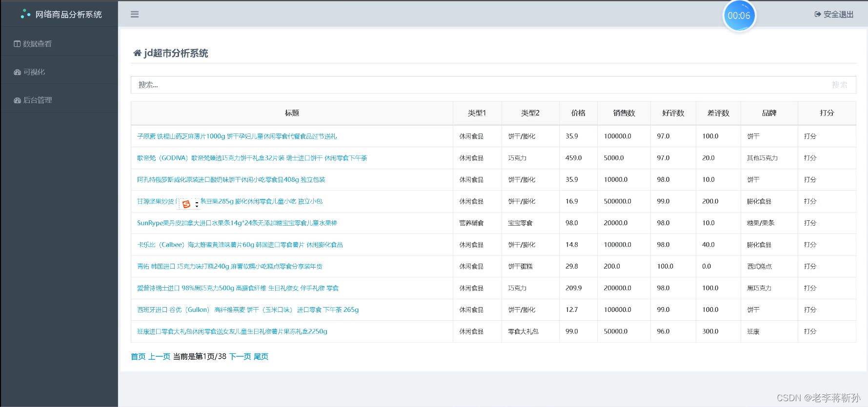Click the 搜索 button at right of search bar
This screenshot has height=407, width=868.
click(840, 85)
